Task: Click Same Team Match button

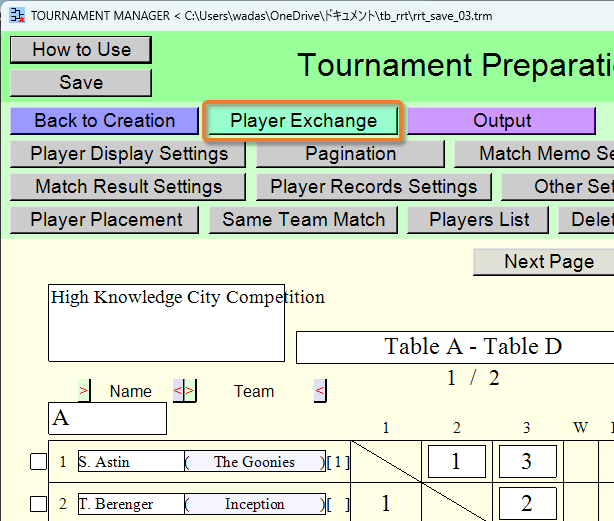Action: tap(303, 220)
